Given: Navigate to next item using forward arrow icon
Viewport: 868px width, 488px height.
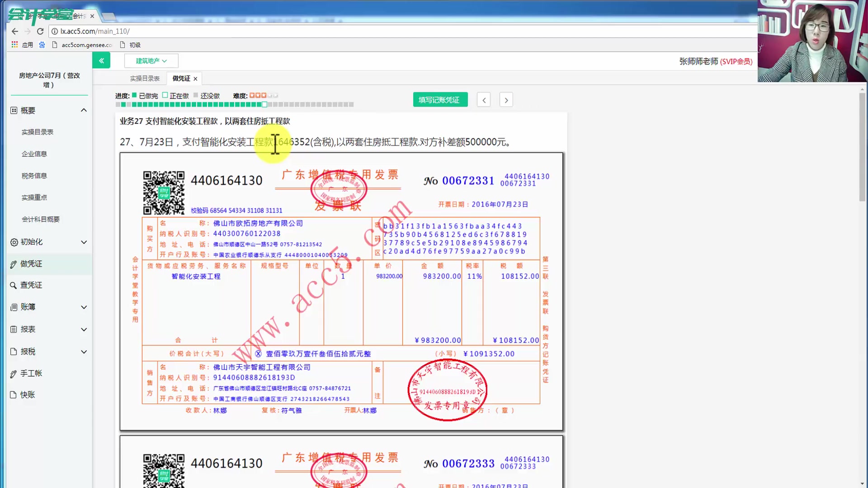Looking at the screenshot, I should 505,99.
